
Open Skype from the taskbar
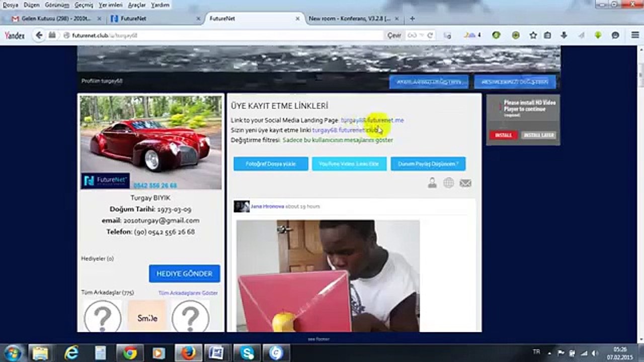click(247, 353)
